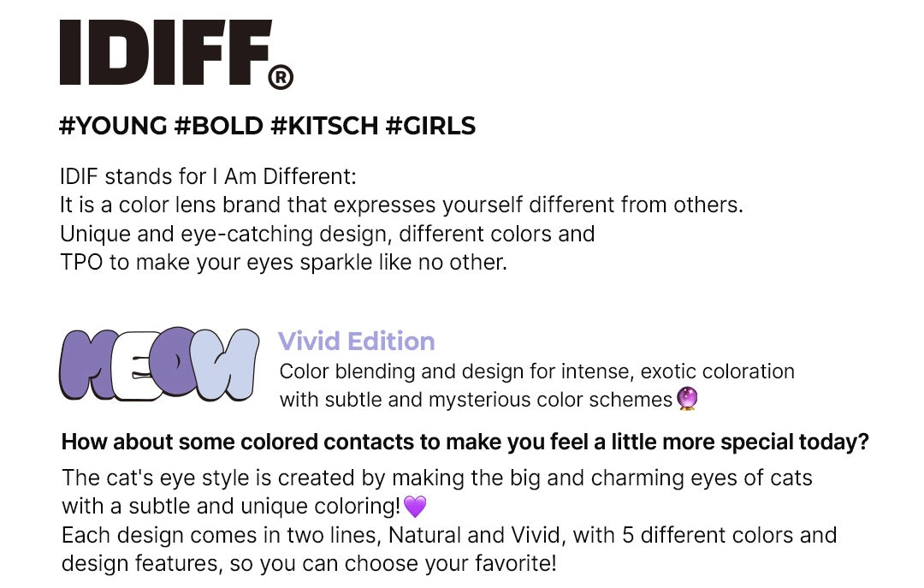This screenshot has width=924, height=588.
Task: Click the #YOUNG hashtag
Action: [113, 126]
